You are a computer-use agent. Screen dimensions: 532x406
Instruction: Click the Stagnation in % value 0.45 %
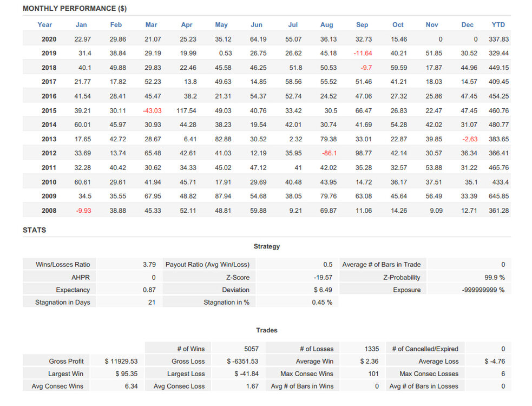pos(322,303)
